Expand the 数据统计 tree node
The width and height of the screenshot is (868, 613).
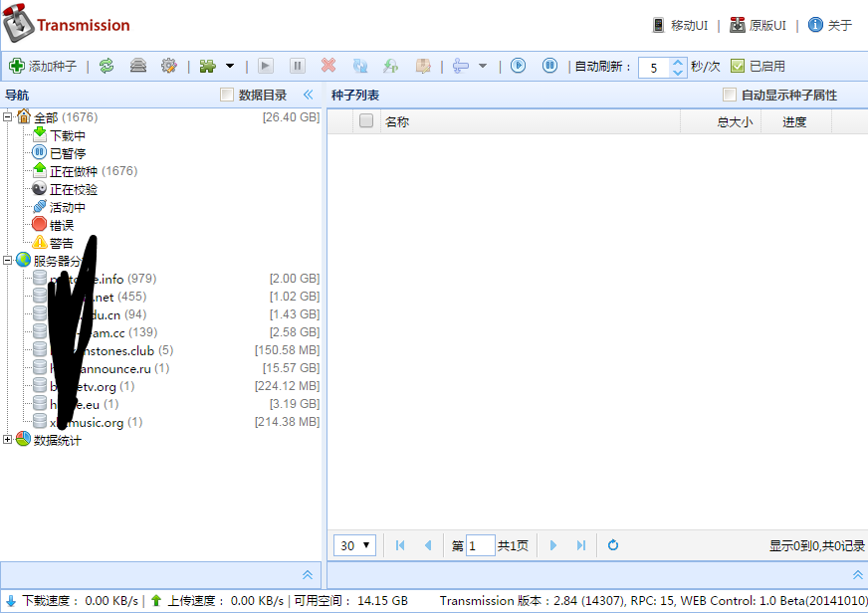tap(9, 440)
